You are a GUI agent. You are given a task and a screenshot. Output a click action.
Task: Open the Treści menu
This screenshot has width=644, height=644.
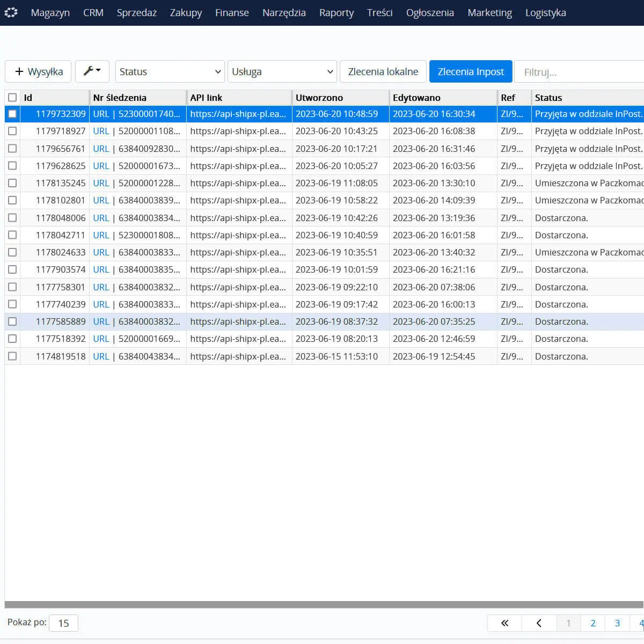(x=380, y=12)
